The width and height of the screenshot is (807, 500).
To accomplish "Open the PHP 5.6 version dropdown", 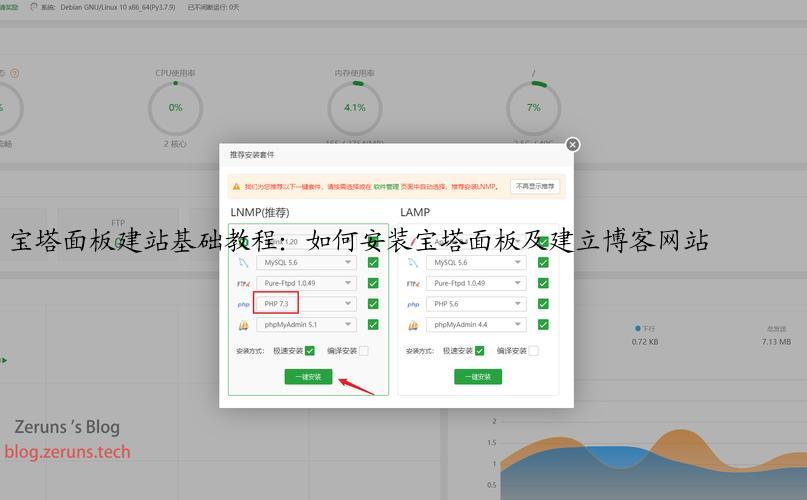I will point(476,304).
